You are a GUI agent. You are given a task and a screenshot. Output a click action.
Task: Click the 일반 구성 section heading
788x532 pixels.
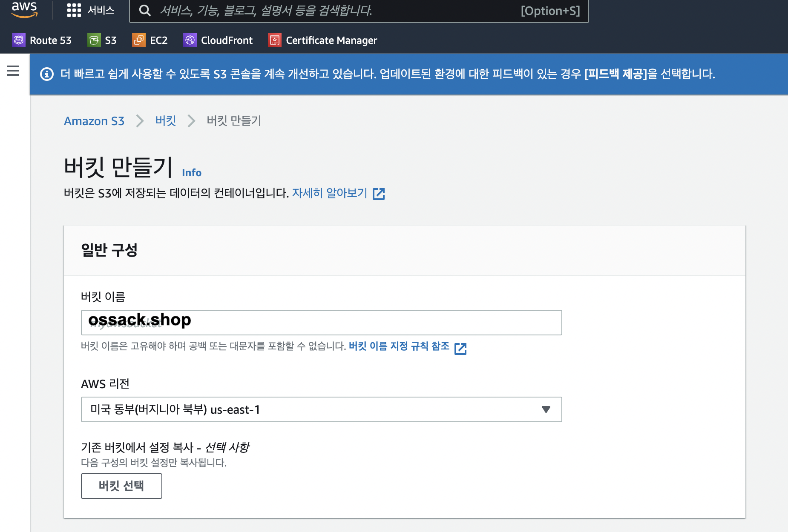[x=109, y=250]
